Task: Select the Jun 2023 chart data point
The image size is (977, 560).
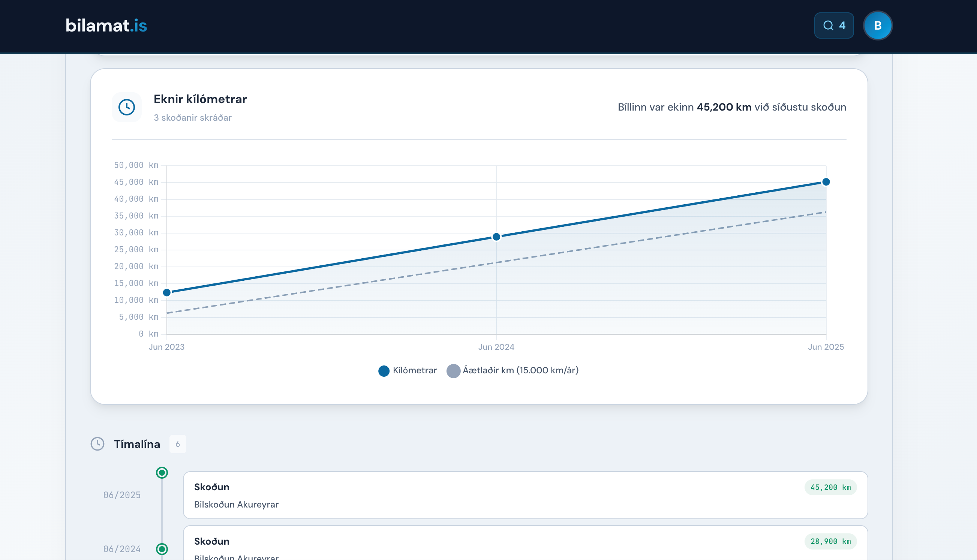Action: (x=167, y=293)
